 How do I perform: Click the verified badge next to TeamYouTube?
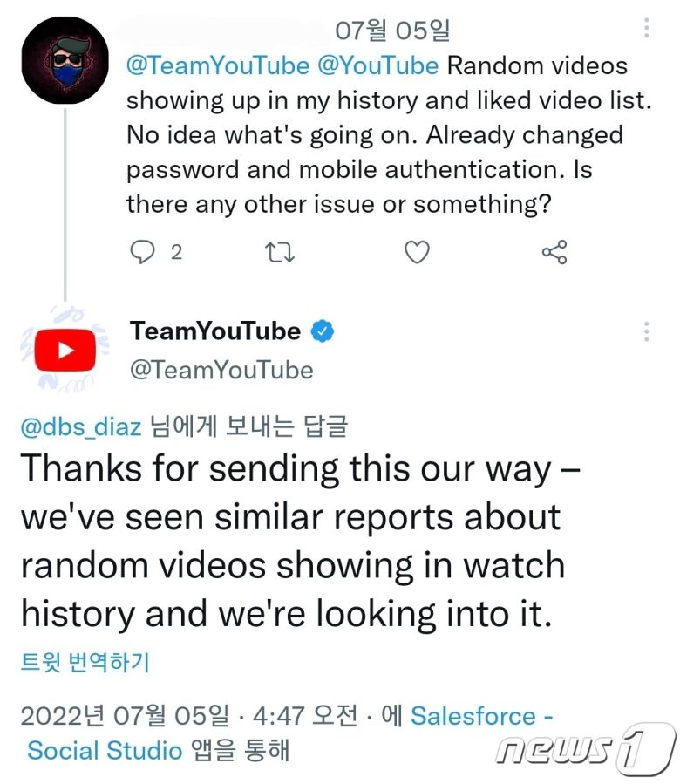322,331
